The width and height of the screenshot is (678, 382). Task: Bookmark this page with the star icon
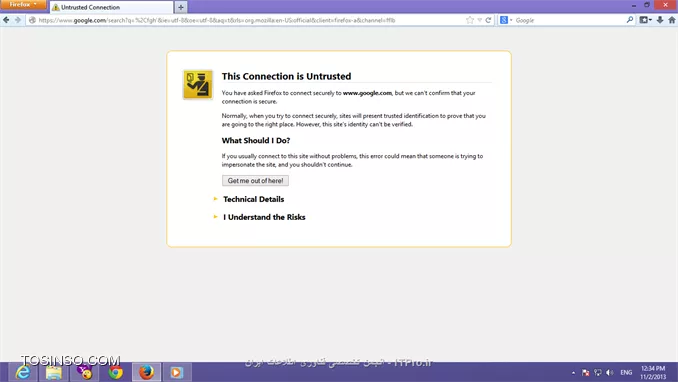[x=470, y=20]
